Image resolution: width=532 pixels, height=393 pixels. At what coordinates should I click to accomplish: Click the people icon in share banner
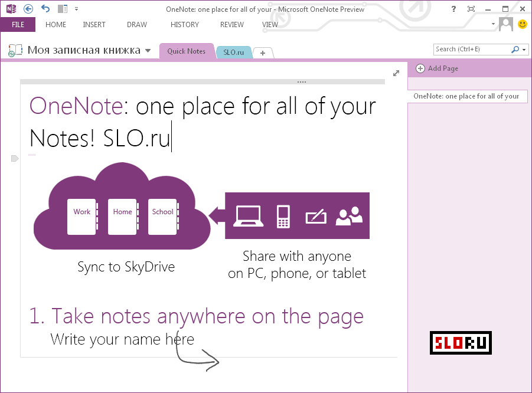(349, 216)
